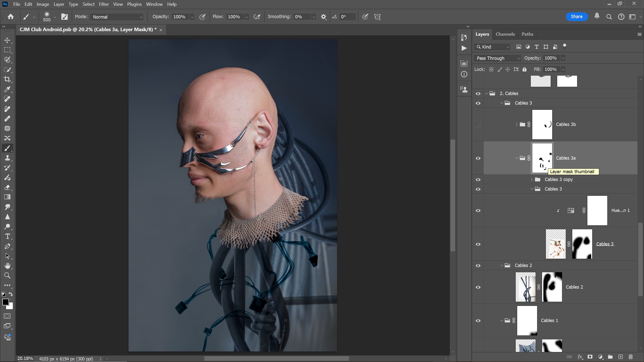This screenshot has width=644, height=362.
Task: Open the Filter menu
Action: point(104,4)
